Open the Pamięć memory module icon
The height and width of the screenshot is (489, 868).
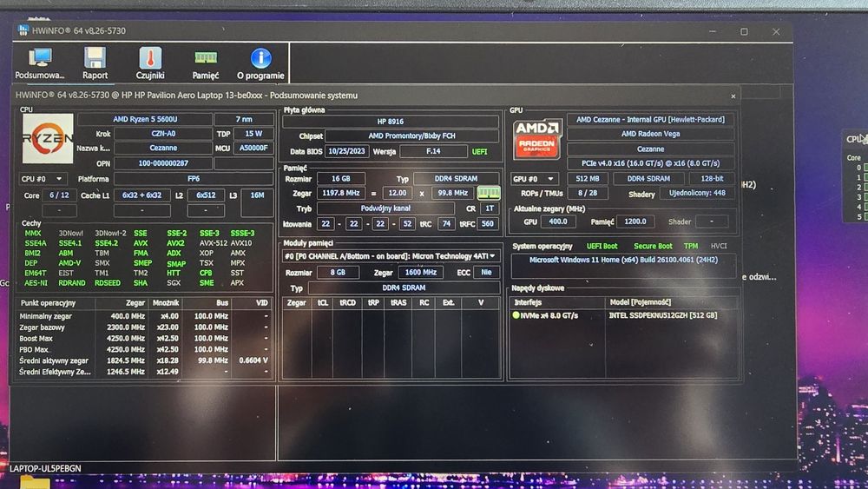click(206, 63)
